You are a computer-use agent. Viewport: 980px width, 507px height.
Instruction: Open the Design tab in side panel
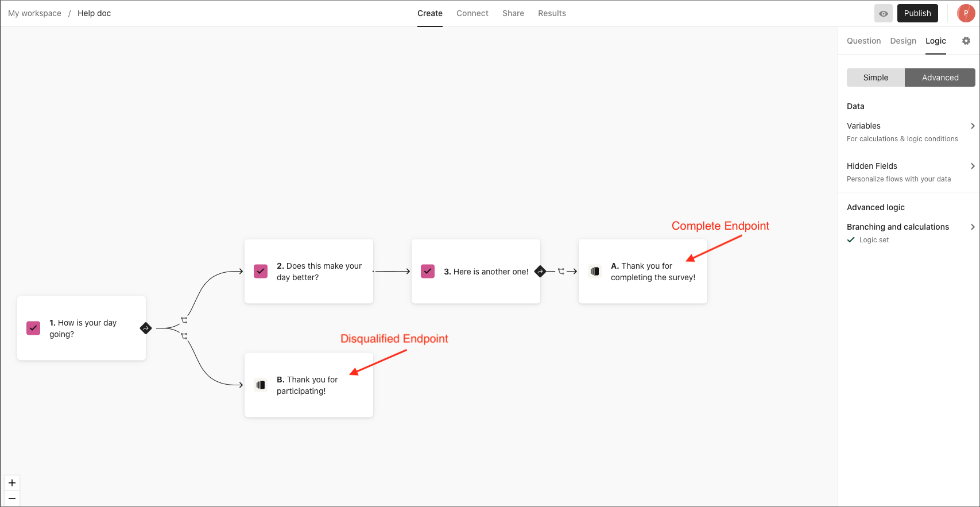(x=903, y=41)
